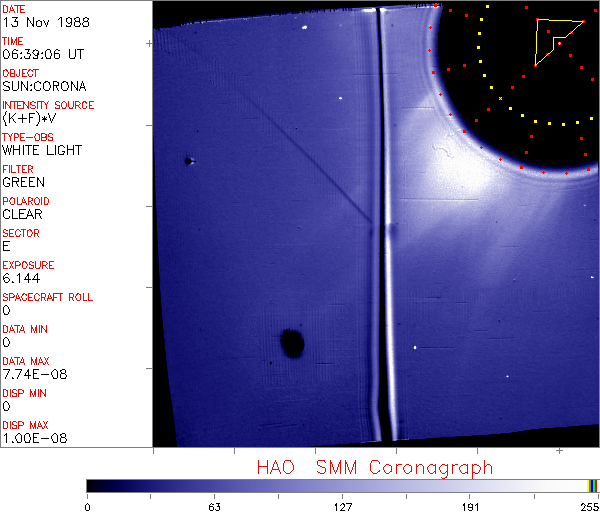The image size is (600, 512).
Task: Click the GREEN filter value
Action: click(x=24, y=183)
